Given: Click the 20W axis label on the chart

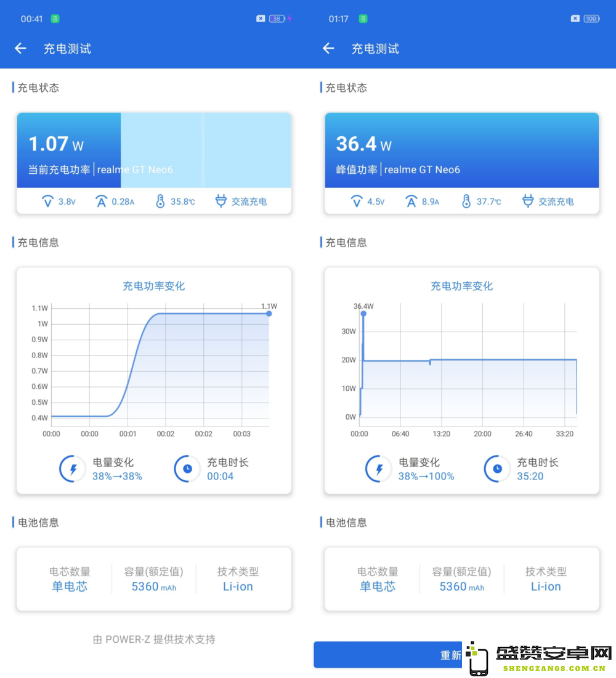Looking at the screenshot, I should [x=349, y=360].
